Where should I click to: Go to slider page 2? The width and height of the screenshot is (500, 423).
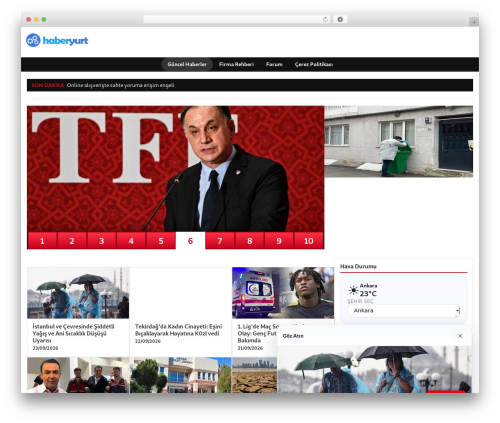click(x=72, y=241)
